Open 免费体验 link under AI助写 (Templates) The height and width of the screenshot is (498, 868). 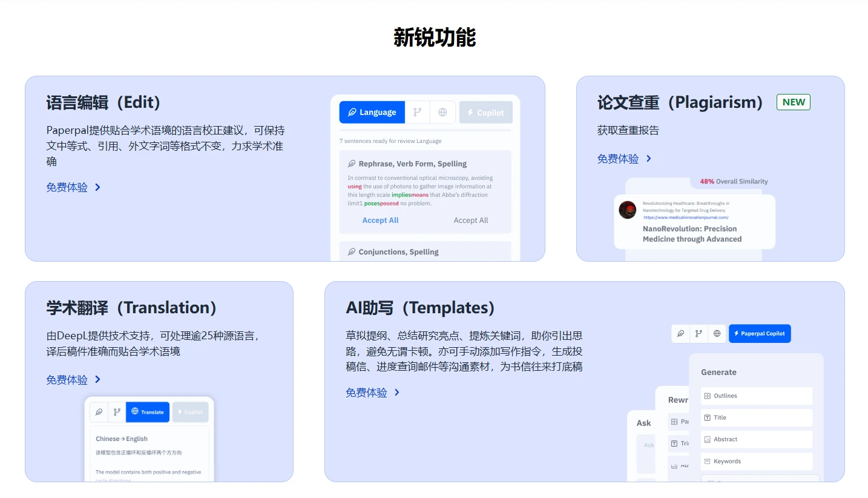[373, 393]
